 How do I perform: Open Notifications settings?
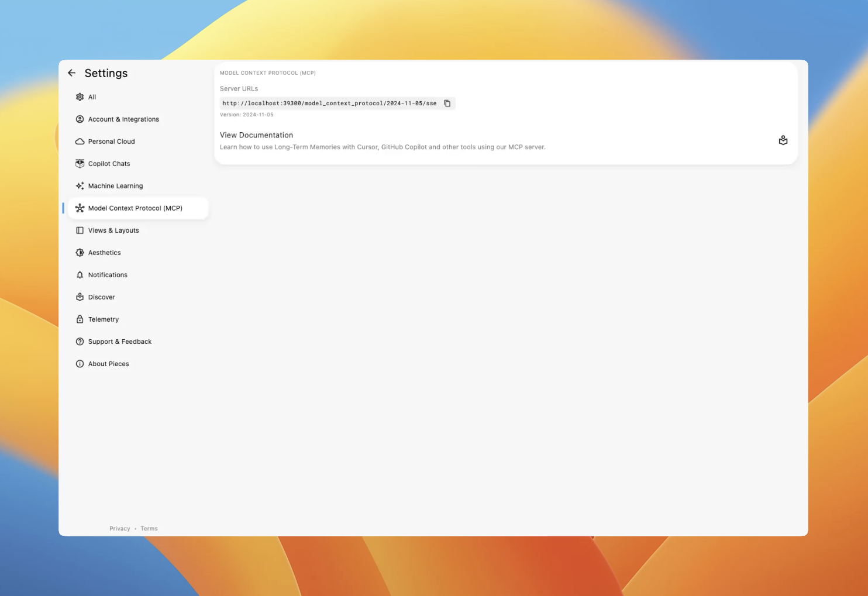coord(138,275)
